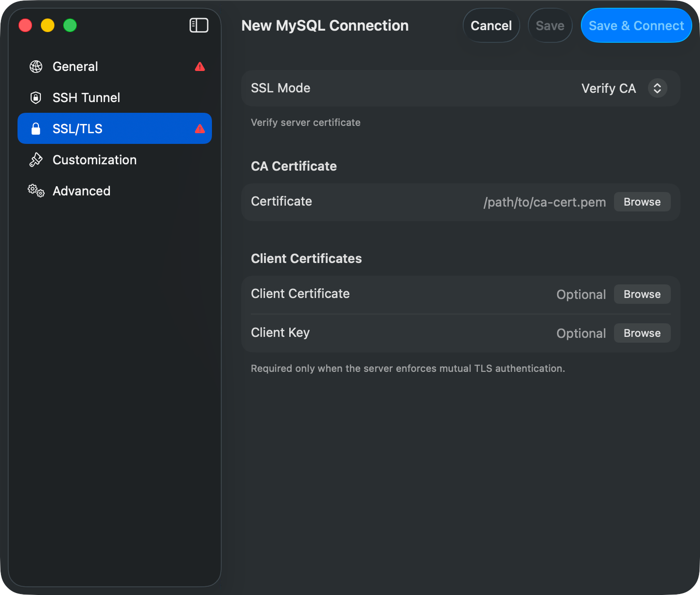Click the /path/to/ca-cert.pem certificate field
The height and width of the screenshot is (595, 700).
pos(544,202)
